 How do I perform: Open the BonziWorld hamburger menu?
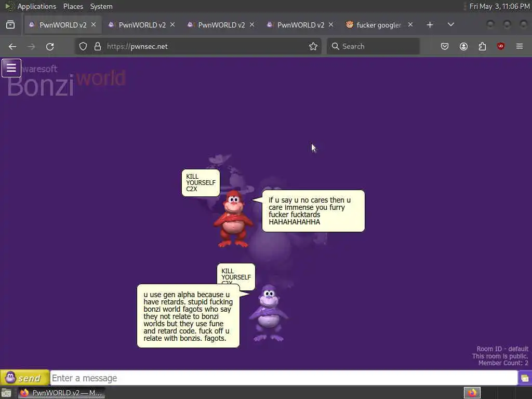click(x=11, y=68)
